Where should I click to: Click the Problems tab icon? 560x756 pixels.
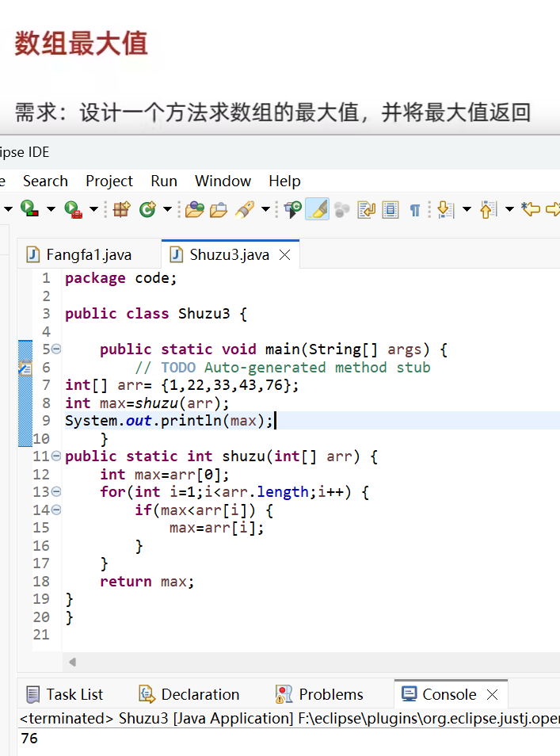(x=284, y=694)
